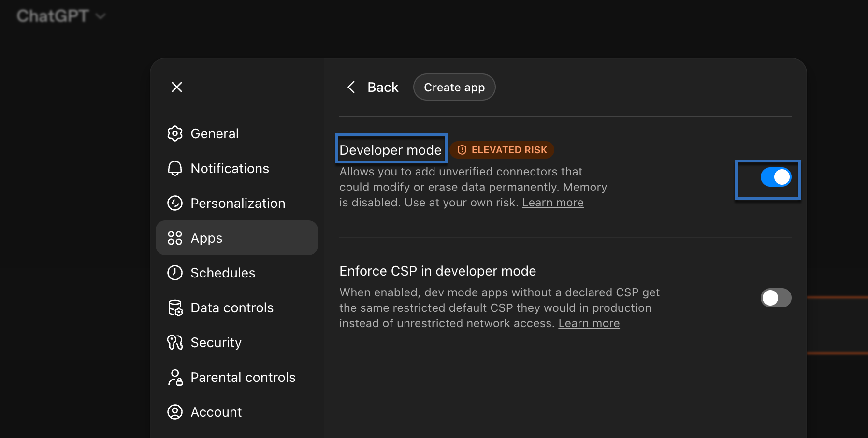
Task: Open the Account settings tab
Action: pos(237,412)
